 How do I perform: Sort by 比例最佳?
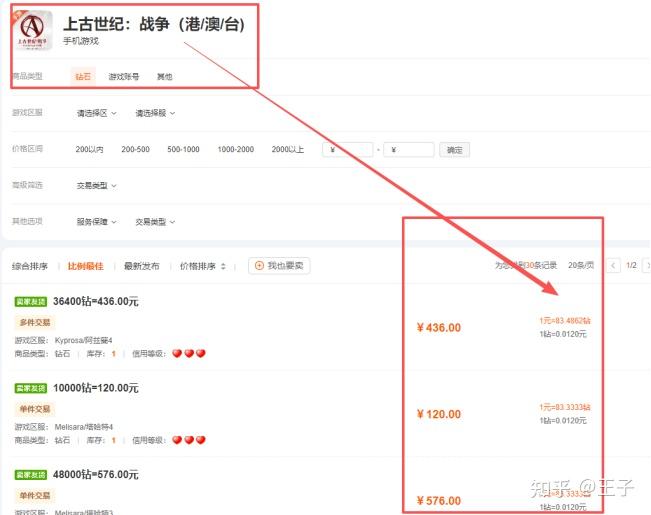tap(86, 266)
